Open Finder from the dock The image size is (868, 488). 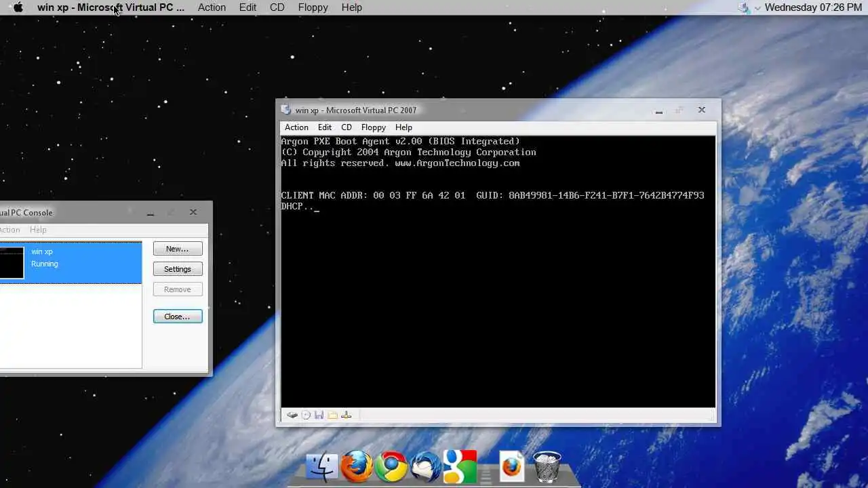[322, 467]
